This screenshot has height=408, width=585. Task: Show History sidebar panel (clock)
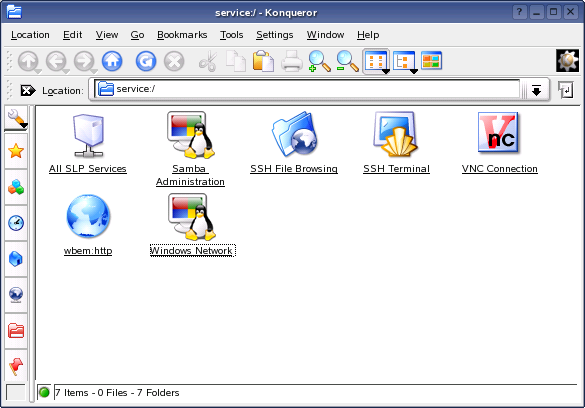[16, 223]
